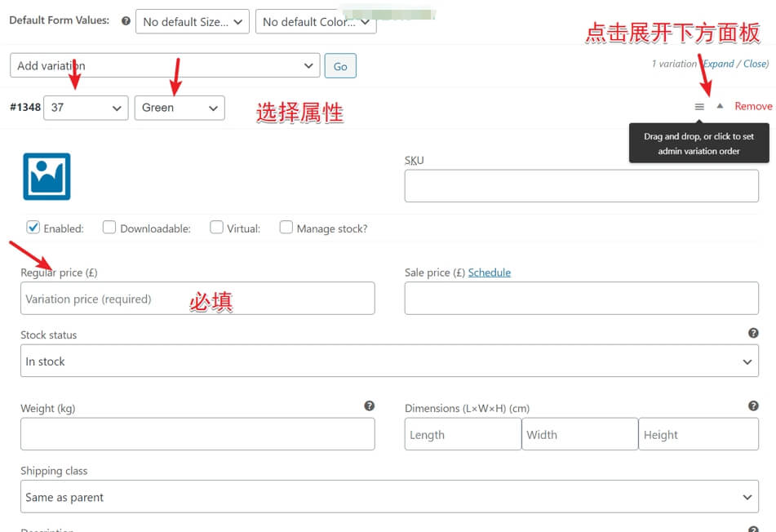Click Remove to delete this variation
The height and width of the screenshot is (532, 776).
752,106
